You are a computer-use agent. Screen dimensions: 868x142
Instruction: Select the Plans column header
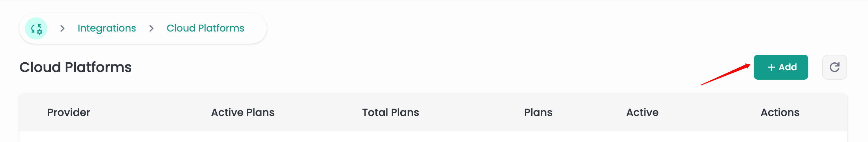[x=538, y=113]
